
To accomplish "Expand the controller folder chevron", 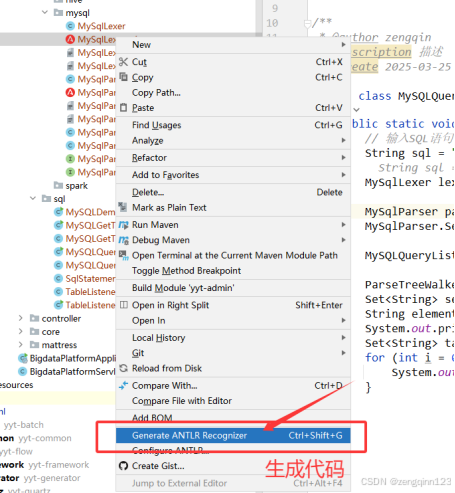I will pos(21,318).
